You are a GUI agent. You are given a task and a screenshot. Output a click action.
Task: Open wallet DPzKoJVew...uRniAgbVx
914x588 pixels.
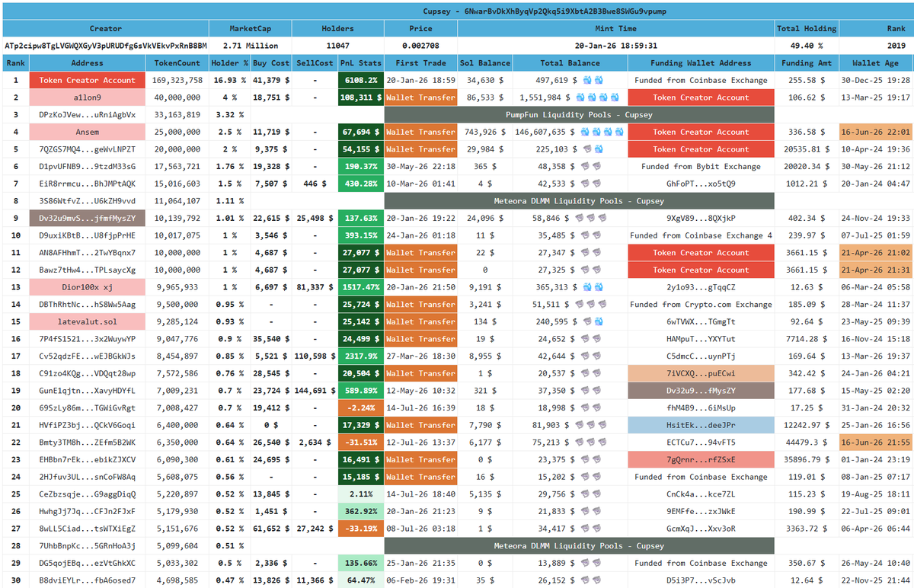coord(88,114)
